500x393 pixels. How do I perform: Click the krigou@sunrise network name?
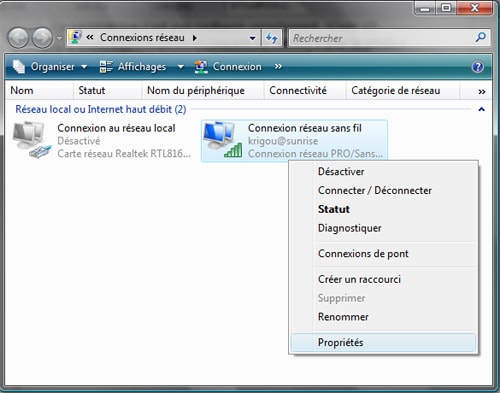[x=283, y=141]
